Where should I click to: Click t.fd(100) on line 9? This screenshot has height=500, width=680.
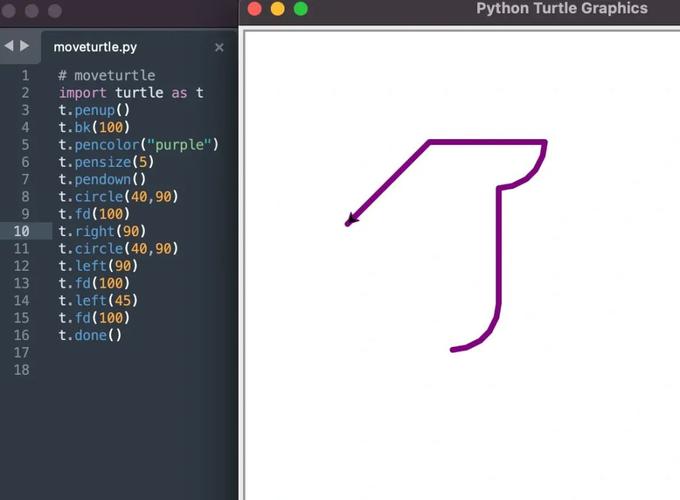point(94,214)
